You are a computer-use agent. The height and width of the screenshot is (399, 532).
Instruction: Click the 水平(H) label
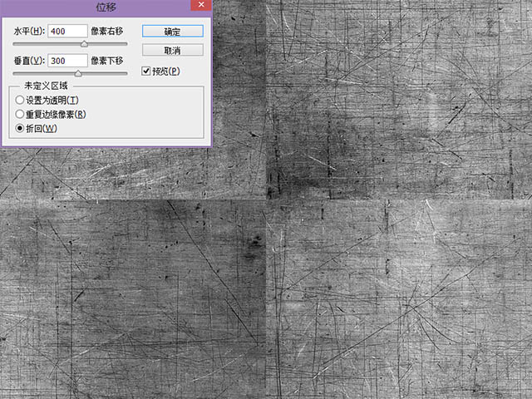point(29,31)
